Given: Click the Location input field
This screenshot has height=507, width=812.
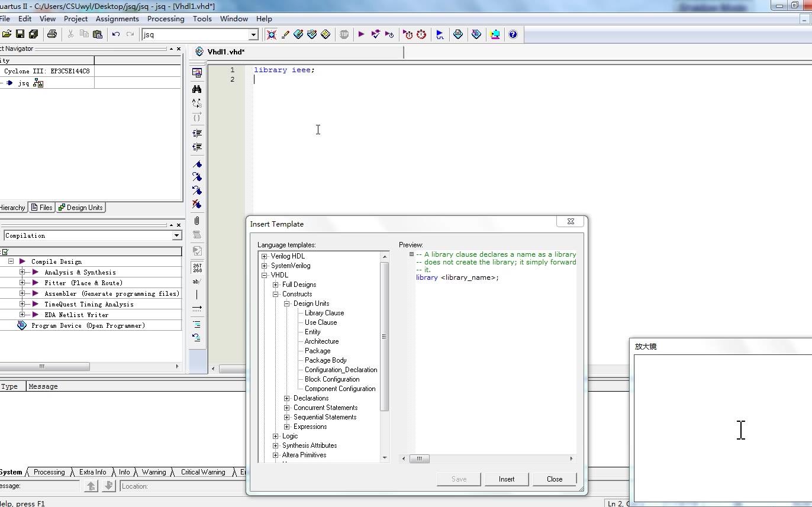Looking at the screenshot, I should pyautogui.click(x=183, y=486).
